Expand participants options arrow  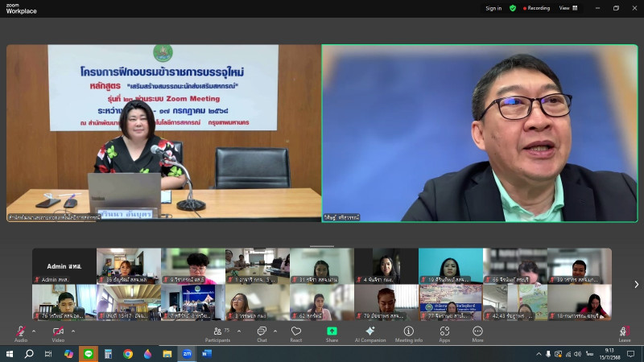(x=239, y=331)
